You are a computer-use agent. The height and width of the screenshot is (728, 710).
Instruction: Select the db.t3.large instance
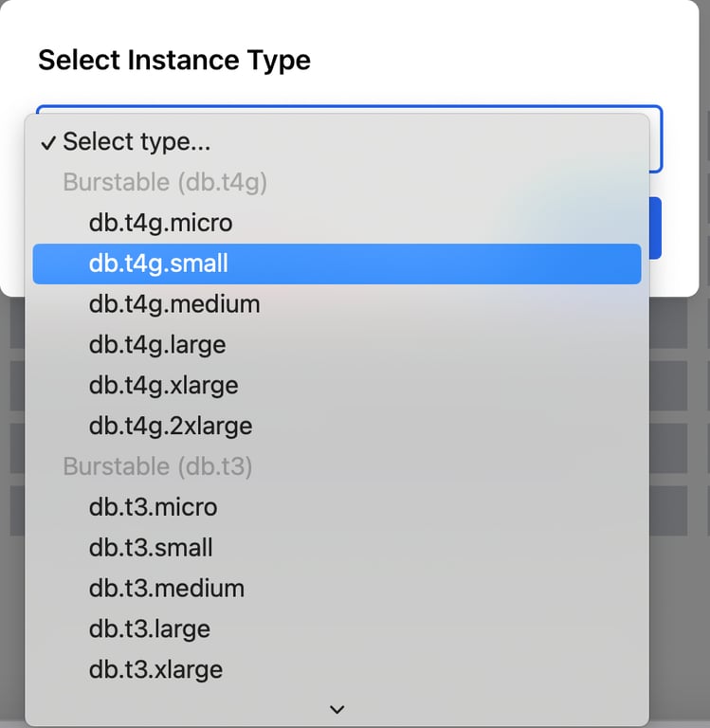click(x=150, y=629)
